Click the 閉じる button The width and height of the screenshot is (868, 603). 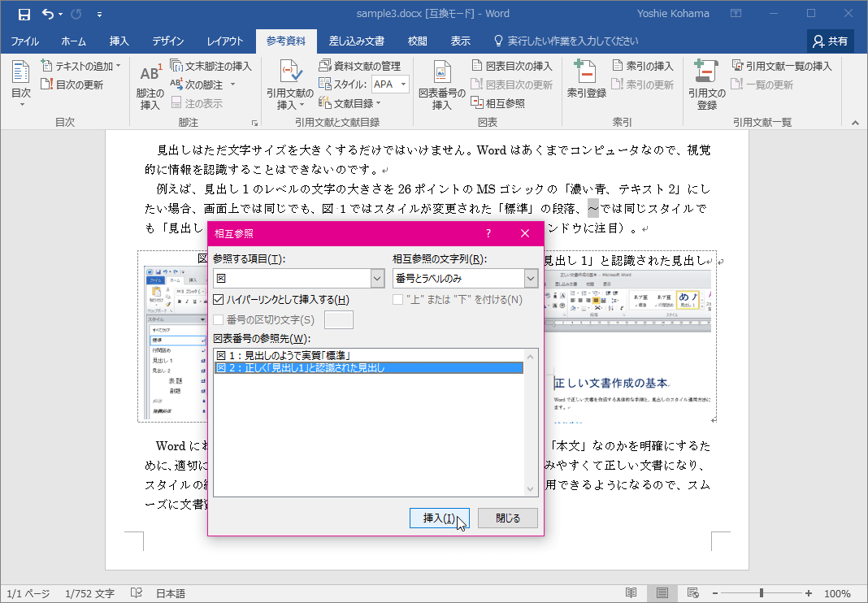point(508,518)
